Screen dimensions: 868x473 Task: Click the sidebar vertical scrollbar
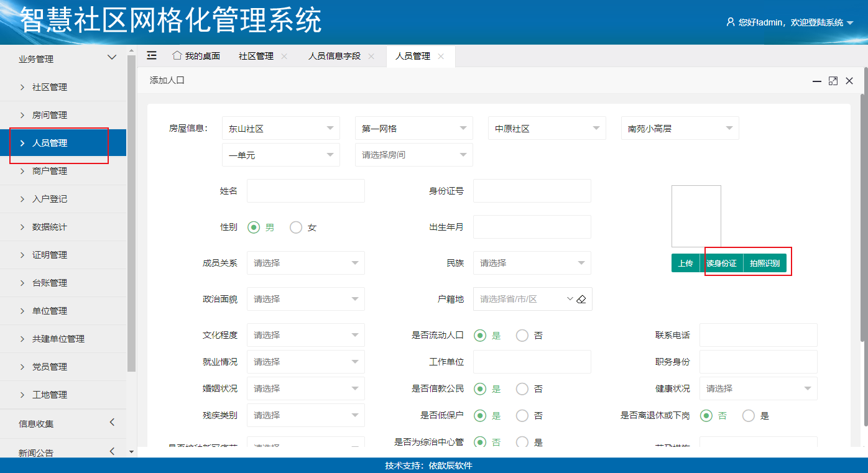click(x=131, y=211)
